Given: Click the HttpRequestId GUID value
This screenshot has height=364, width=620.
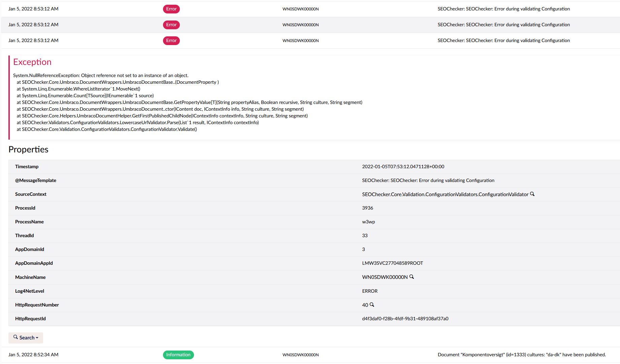Looking at the screenshot, I should (405, 319).
